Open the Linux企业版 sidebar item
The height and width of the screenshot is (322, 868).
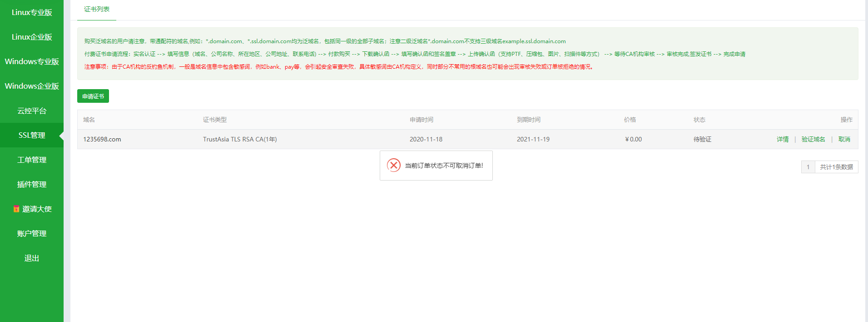(32, 37)
